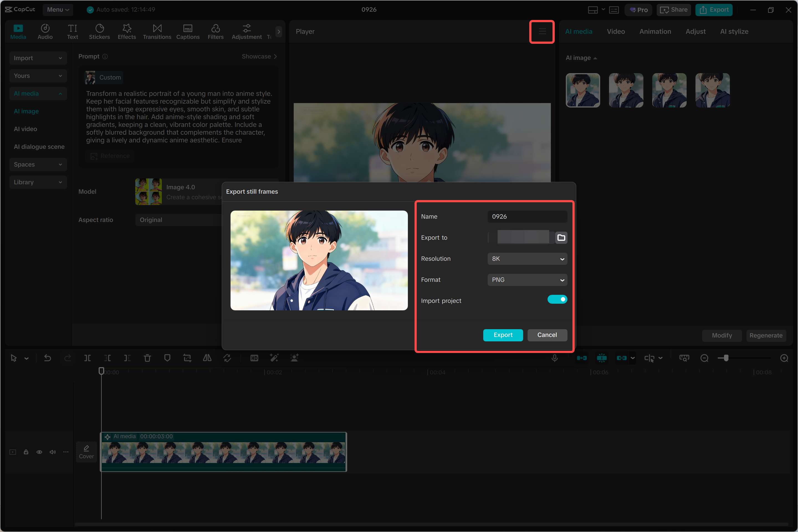Screen dimensions: 798x532
Task: Open the Player hamburger menu
Action: (542, 32)
